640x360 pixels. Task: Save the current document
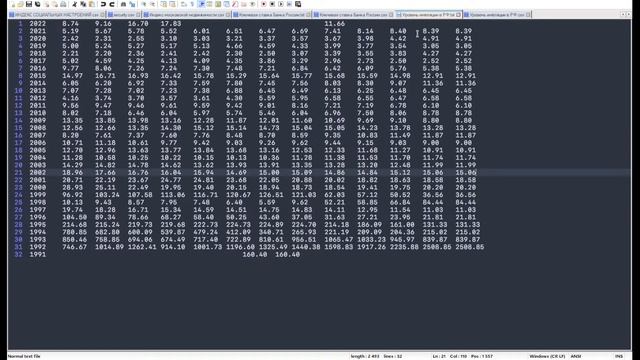tap(29, 4)
